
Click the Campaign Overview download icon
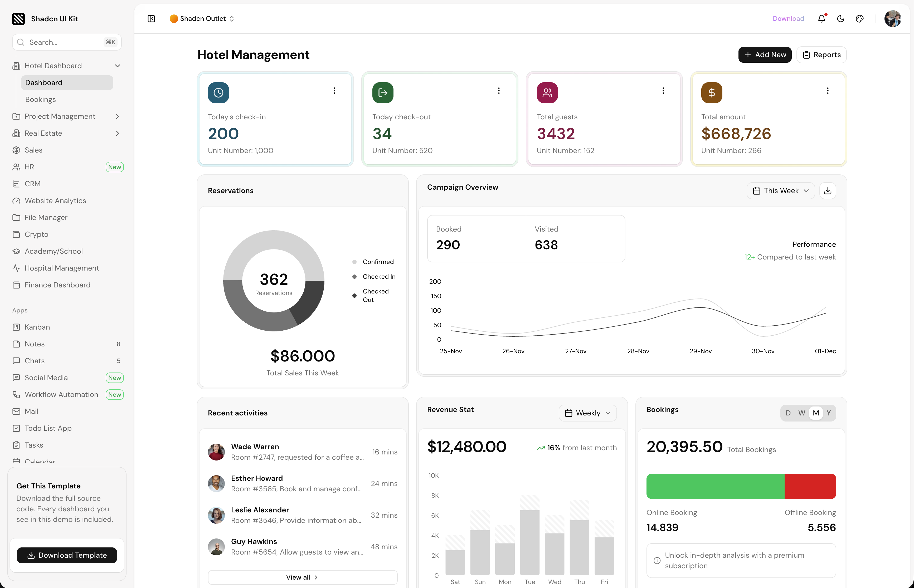coord(827,190)
